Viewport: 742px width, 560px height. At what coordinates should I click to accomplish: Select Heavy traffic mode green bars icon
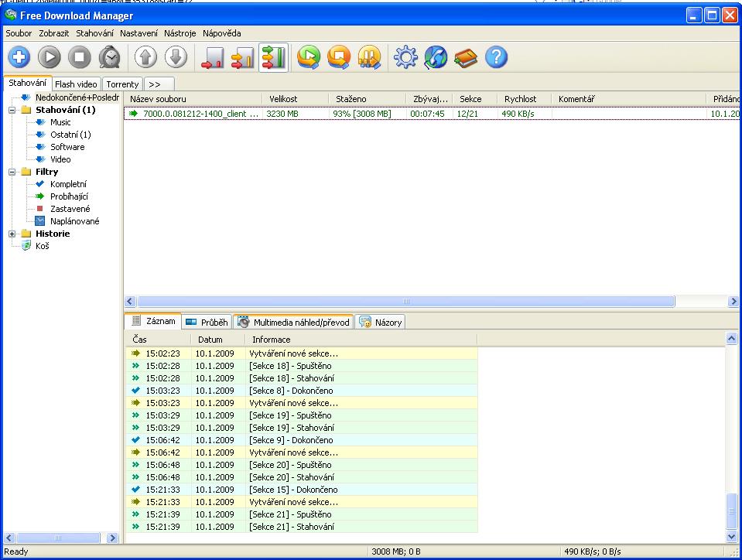coord(273,57)
